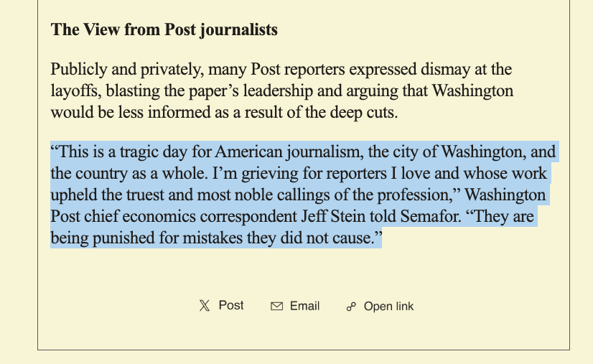The height and width of the screenshot is (364, 593).
Task: Choose the Email share label
Action: tap(304, 306)
